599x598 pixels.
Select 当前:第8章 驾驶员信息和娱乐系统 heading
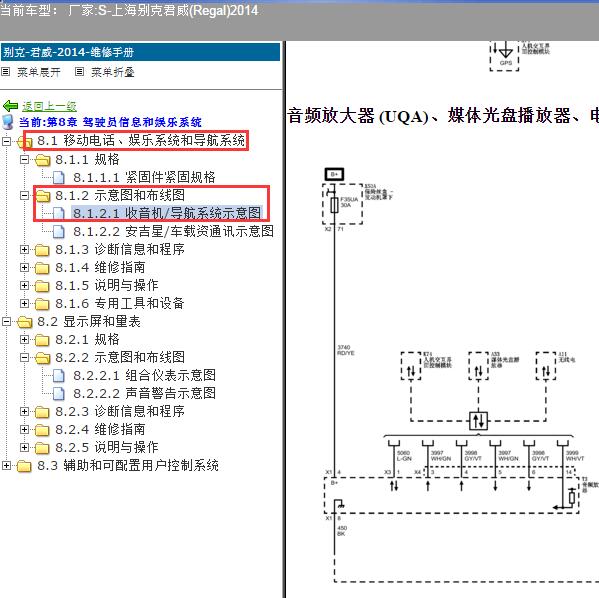click(x=110, y=122)
